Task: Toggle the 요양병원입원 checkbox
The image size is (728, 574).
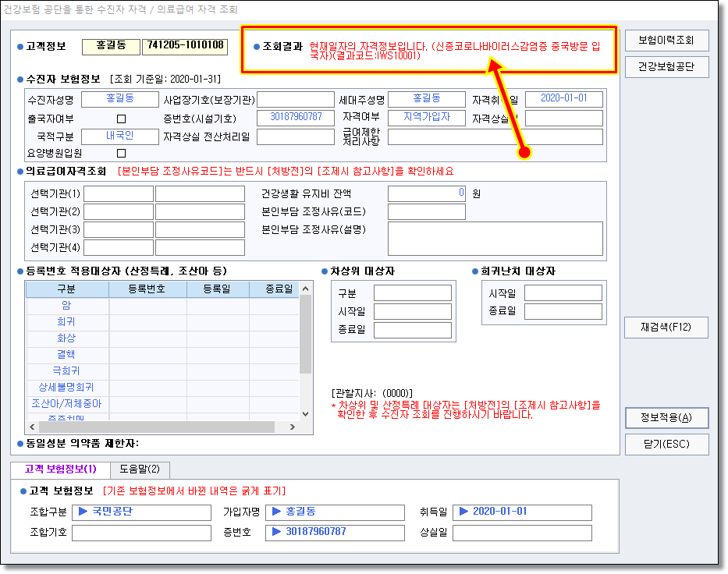Action: (121, 154)
